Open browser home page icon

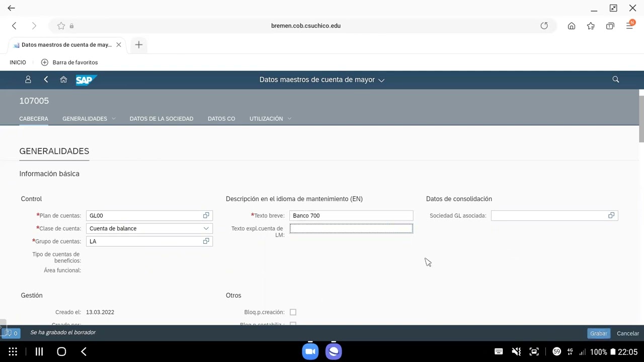(572, 26)
